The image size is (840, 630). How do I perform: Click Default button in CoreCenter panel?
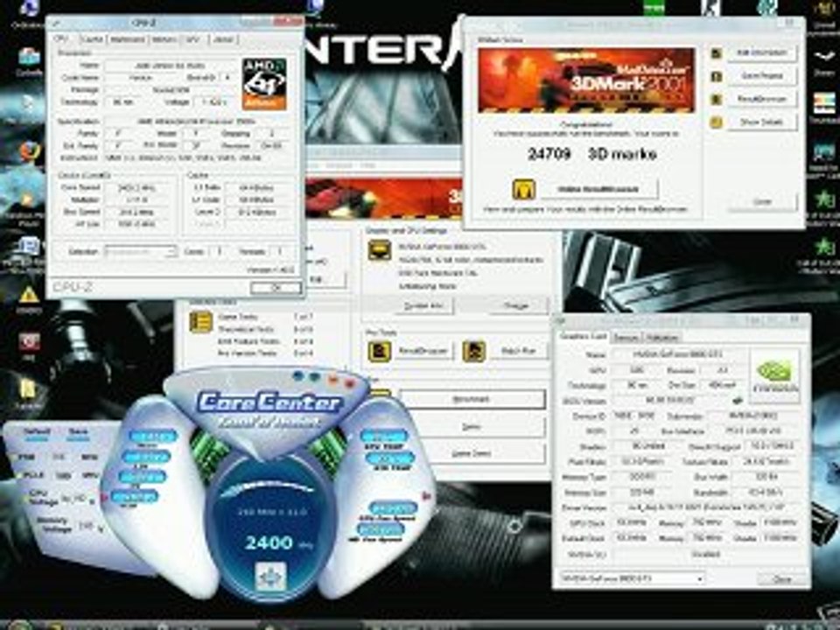click(37, 433)
